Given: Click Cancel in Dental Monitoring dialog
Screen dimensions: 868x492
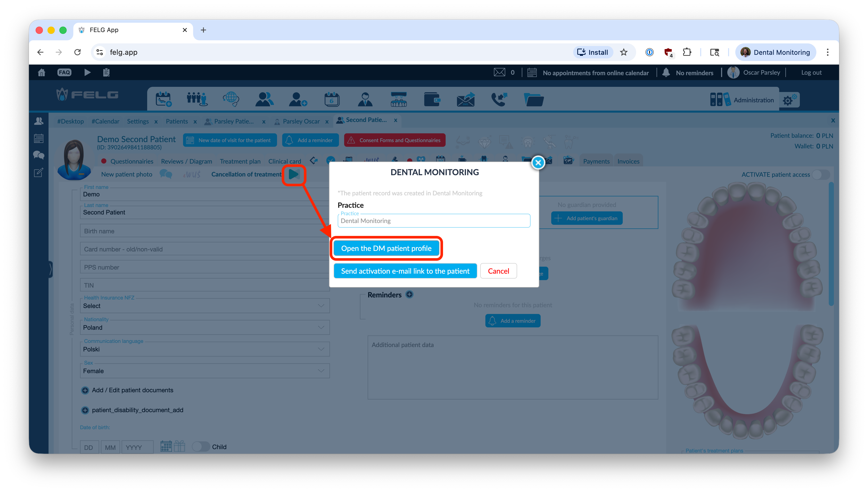Looking at the screenshot, I should [x=498, y=271].
